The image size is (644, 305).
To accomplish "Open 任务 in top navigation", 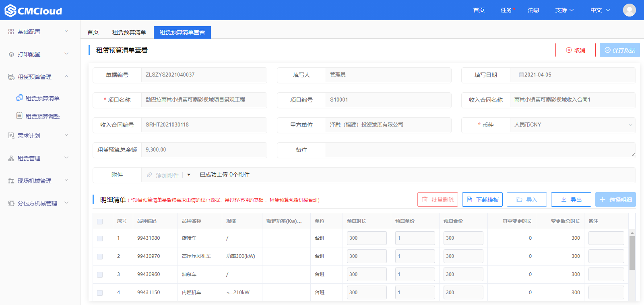I will click(x=506, y=10).
